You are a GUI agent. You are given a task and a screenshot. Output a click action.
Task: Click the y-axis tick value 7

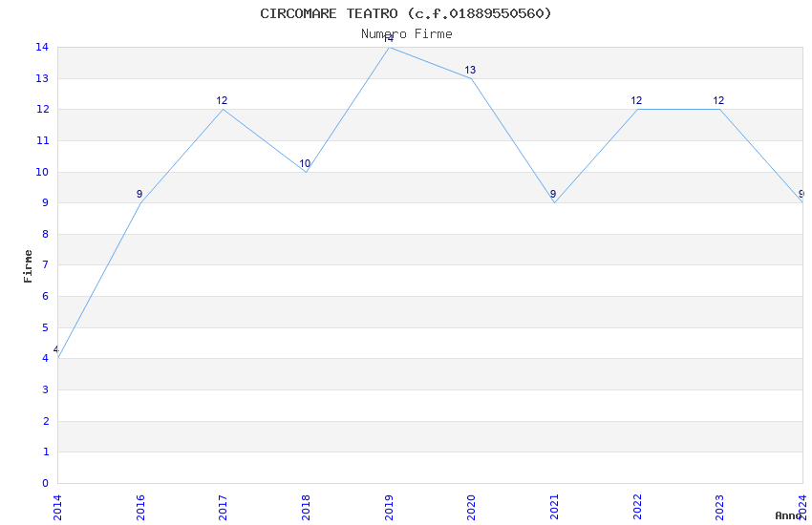coord(46,264)
